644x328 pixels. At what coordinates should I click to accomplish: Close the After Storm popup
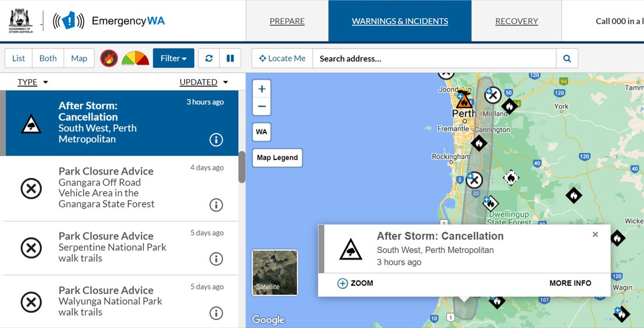(x=595, y=235)
